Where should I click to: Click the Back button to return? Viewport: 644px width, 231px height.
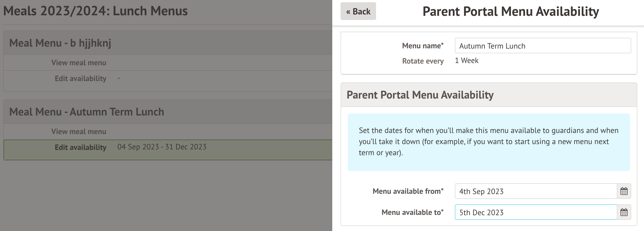click(358, 11)
